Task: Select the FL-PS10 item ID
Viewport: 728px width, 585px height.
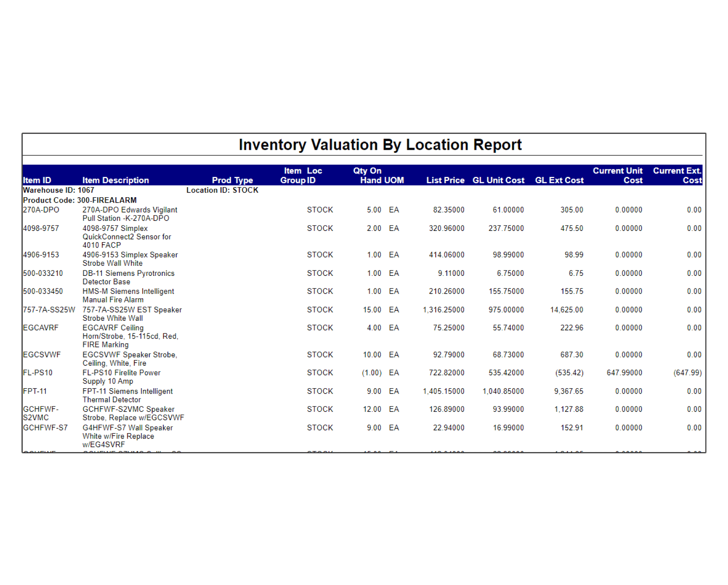Action: (37, 373)
